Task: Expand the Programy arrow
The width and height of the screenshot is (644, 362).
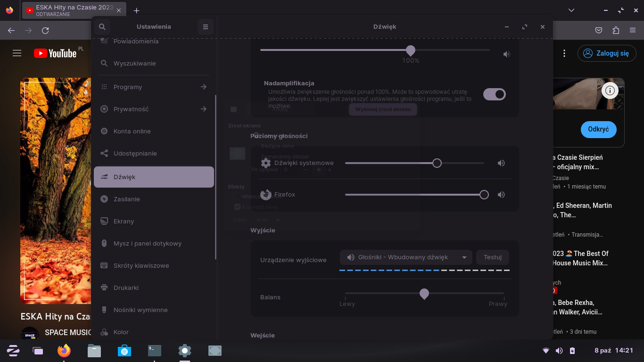Action: click(x=204, y=87)
